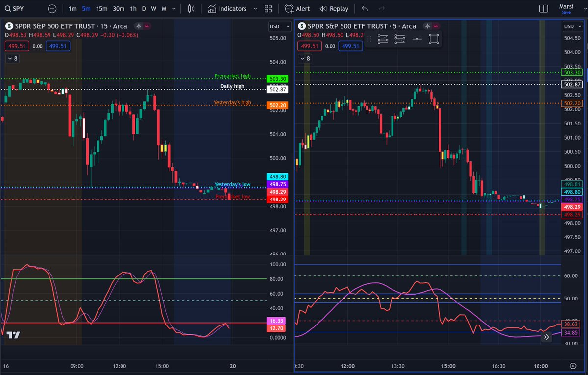Select the 5m timeframe
This screenshot has width=588, height=375.
(x=86, y=9)
